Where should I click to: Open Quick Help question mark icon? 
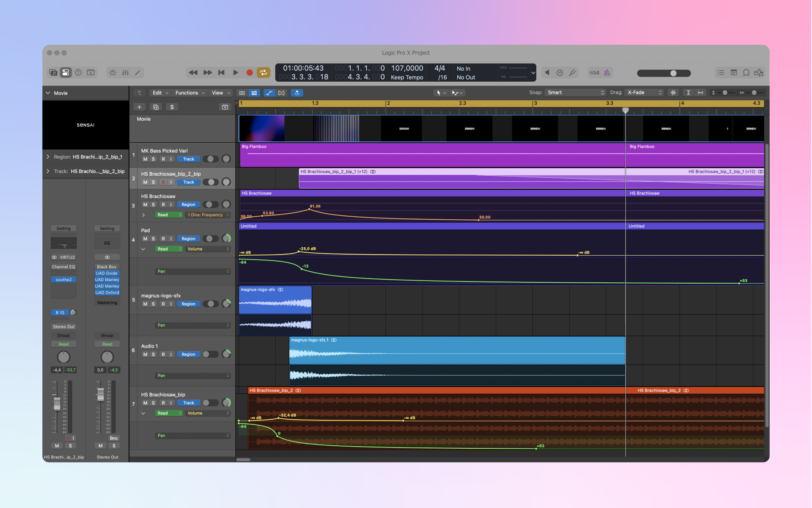(x=78, y=73)
